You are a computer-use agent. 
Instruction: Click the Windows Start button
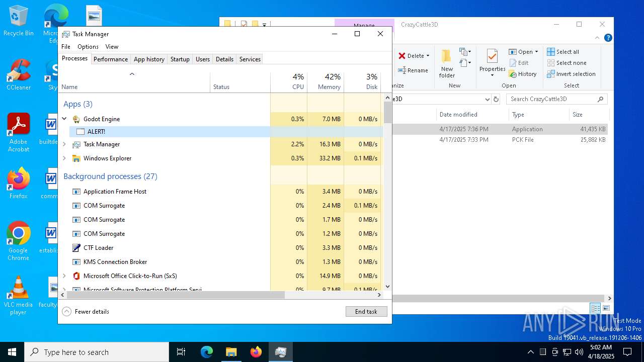[12, 352]
